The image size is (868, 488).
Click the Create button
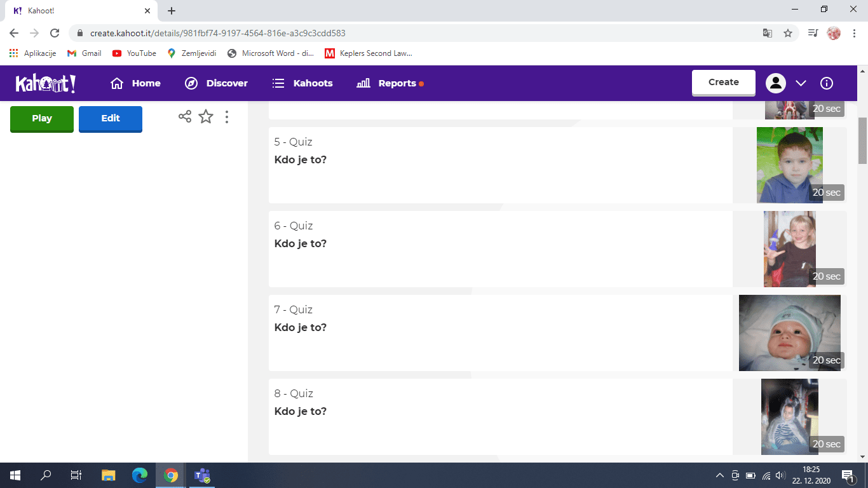[x=724, y=83]
